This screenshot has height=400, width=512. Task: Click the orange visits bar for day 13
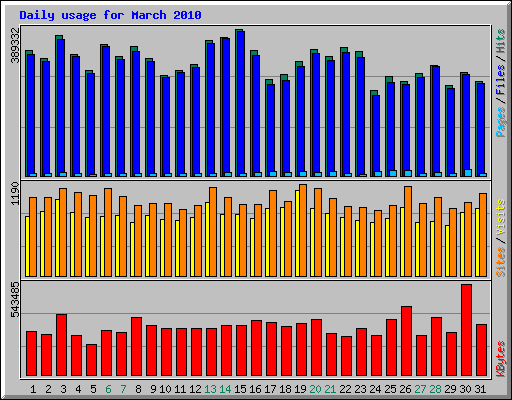click(x=213, y=232)
